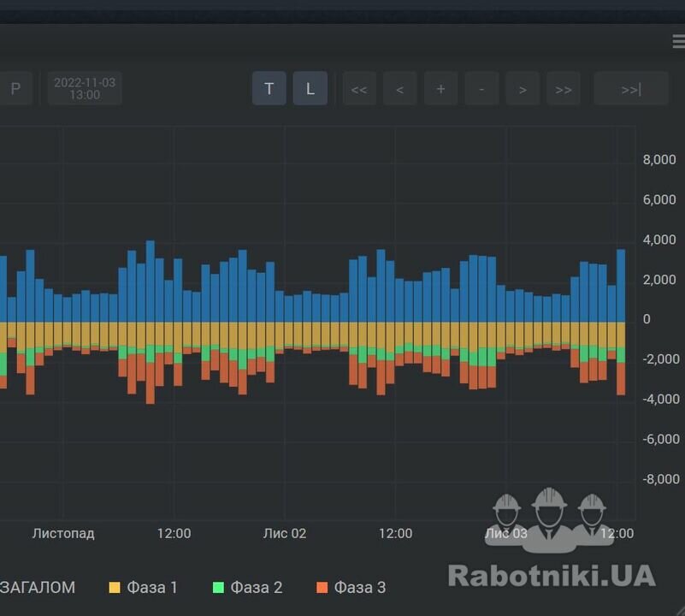Open the 2022-11-03 13:00 date picker

coord(85,89)
